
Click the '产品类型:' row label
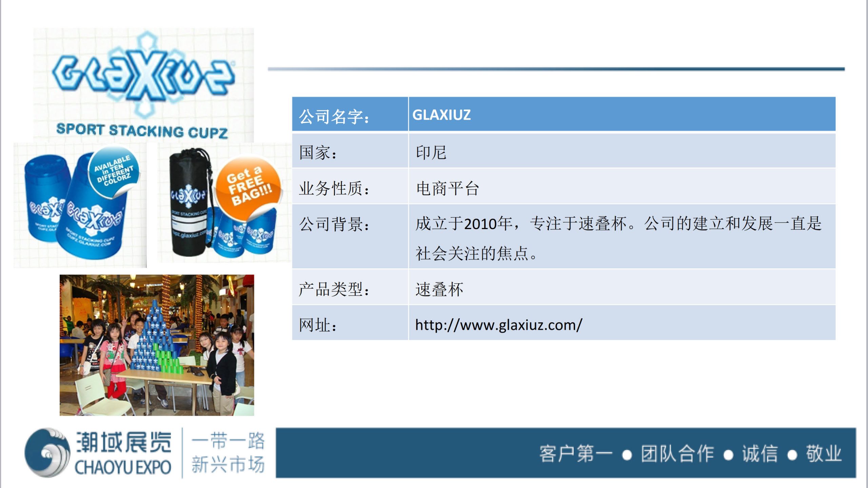(x=334, y=289)
